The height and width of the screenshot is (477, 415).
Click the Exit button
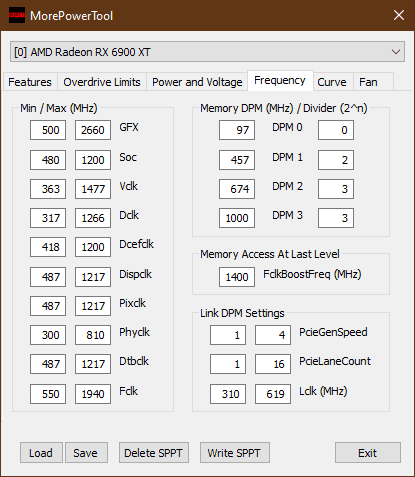click(368, 453)
